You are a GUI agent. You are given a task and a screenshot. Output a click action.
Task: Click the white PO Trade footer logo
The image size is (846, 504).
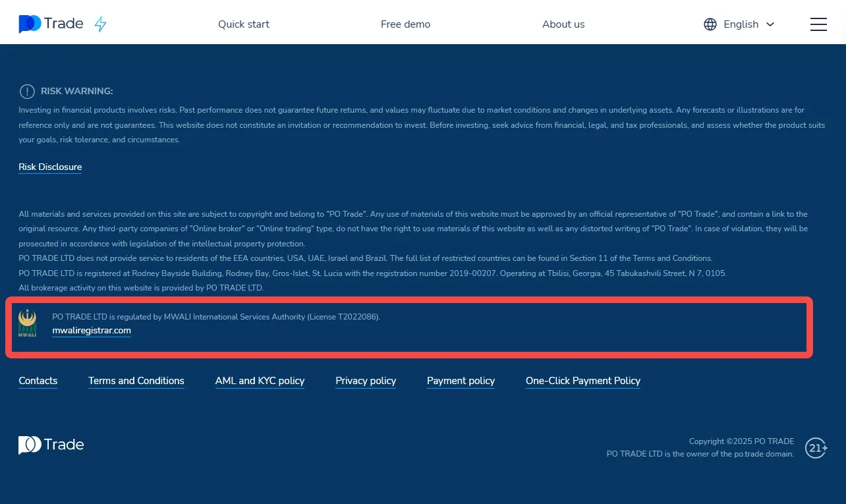[x=51, y=445]
